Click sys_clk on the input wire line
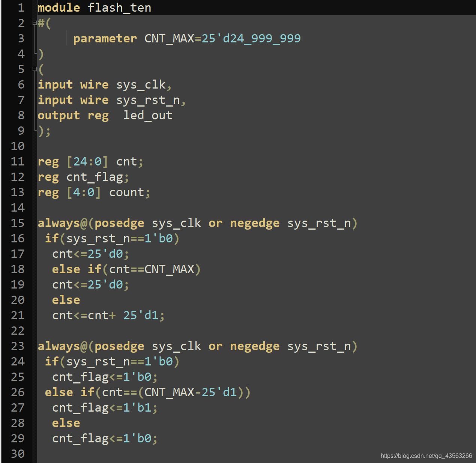 [141, 85]
